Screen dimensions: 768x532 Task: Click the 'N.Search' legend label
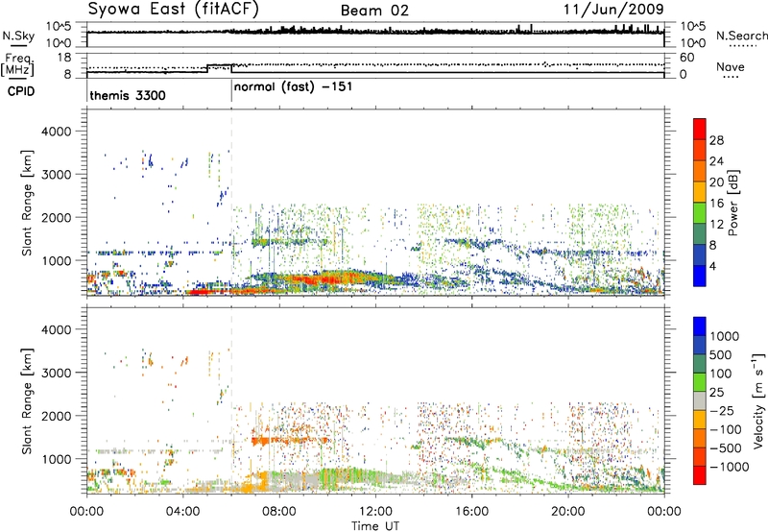(741, 36)
